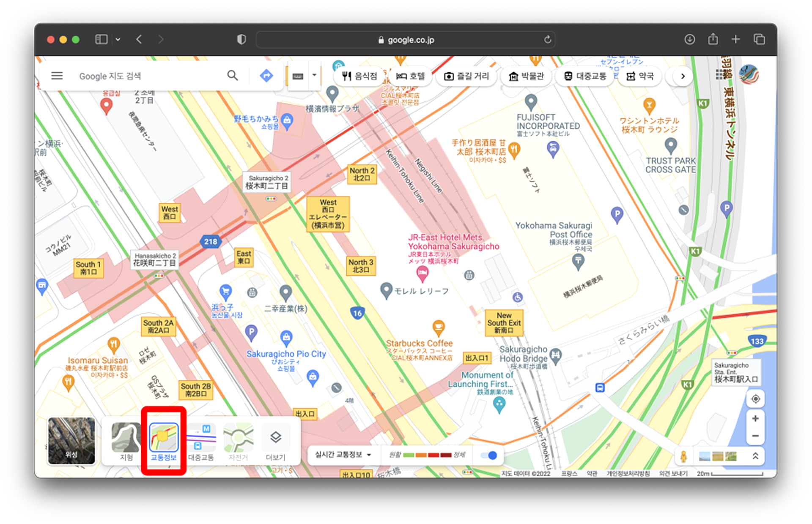Zoom out the map with the minus button

tap(755, 436)
